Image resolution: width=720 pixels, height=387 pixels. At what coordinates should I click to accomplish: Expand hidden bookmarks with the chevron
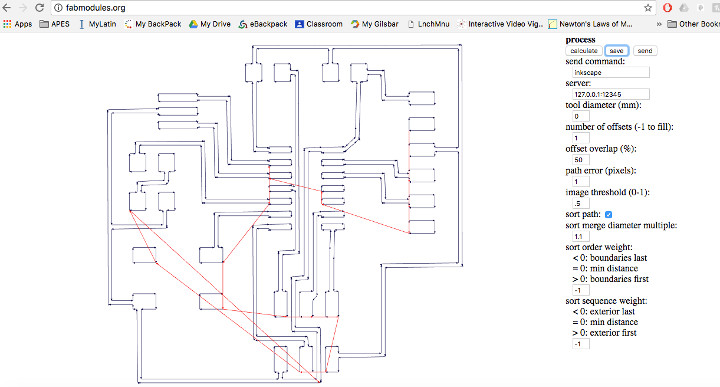(659, 24)
